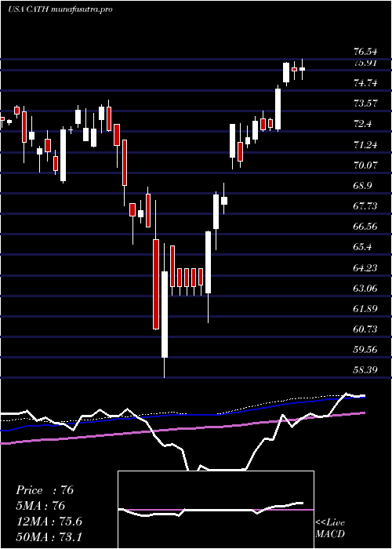This screenshot has width=392, height=549.
Task: Click the last white candle near 75.91
Action: coord(302,69)
